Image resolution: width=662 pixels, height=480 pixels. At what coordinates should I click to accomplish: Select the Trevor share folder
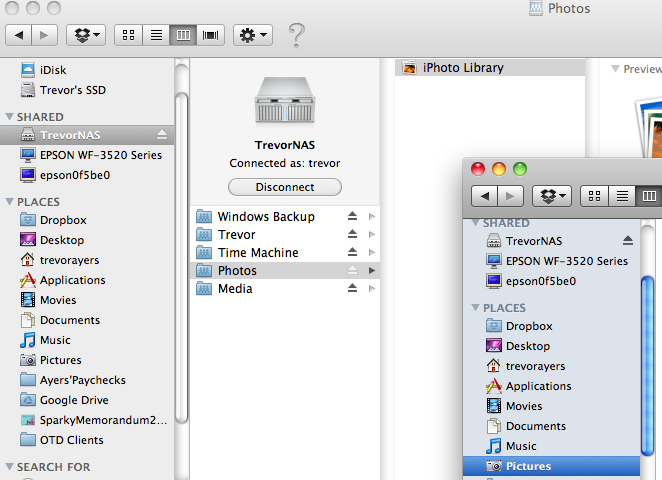pos(285,234)
